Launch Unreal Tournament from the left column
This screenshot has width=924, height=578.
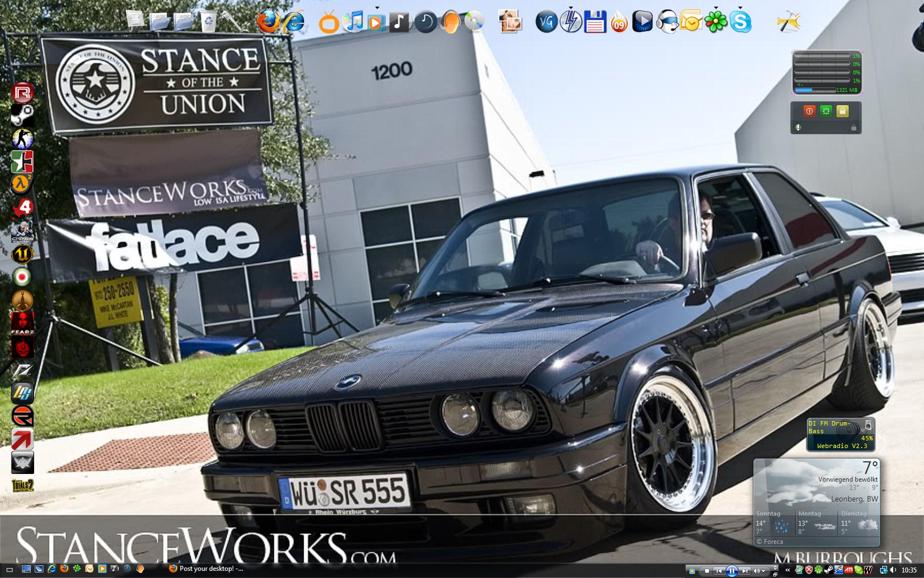tap(23, 254)
